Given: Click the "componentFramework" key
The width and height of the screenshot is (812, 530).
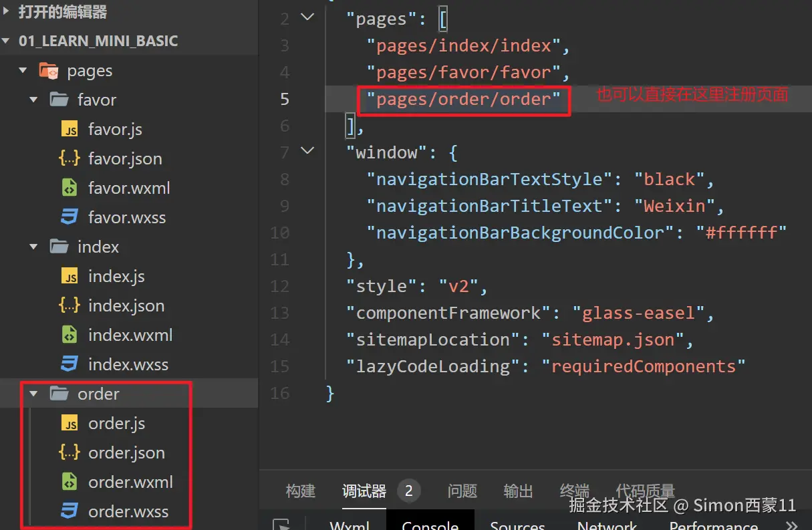Looking at the screenshot, I should coord(448,313).
